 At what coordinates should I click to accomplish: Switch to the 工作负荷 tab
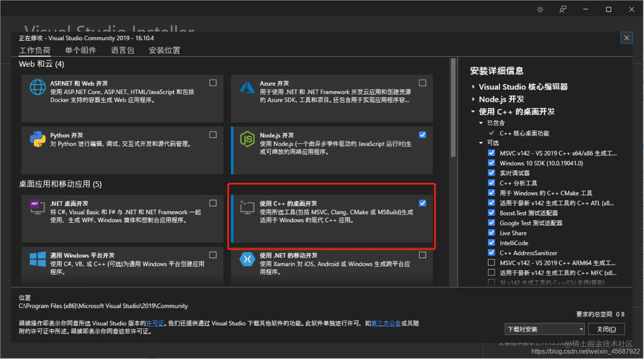pos(35,50)
